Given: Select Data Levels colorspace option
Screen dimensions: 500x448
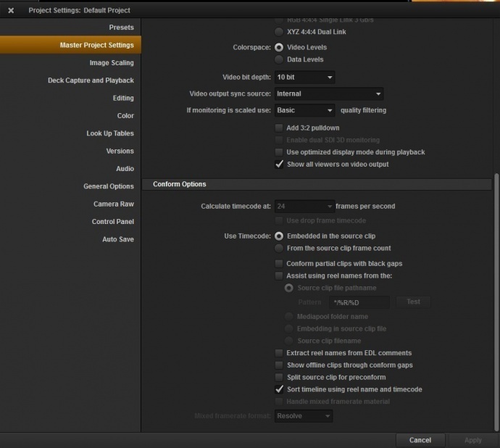Looking at the screenshot, I should click(x=279, y=59).
